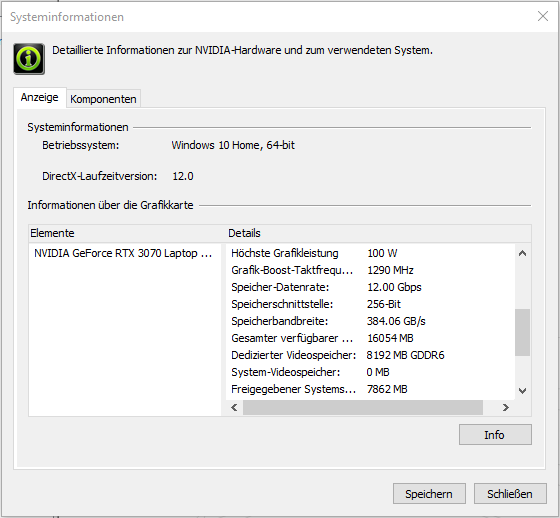The height and width of the screenshot is (518, 560).
Task: Select NVIDIA GeForce RTX 3070 Laptop item
Action: click(x=124, y=253)
